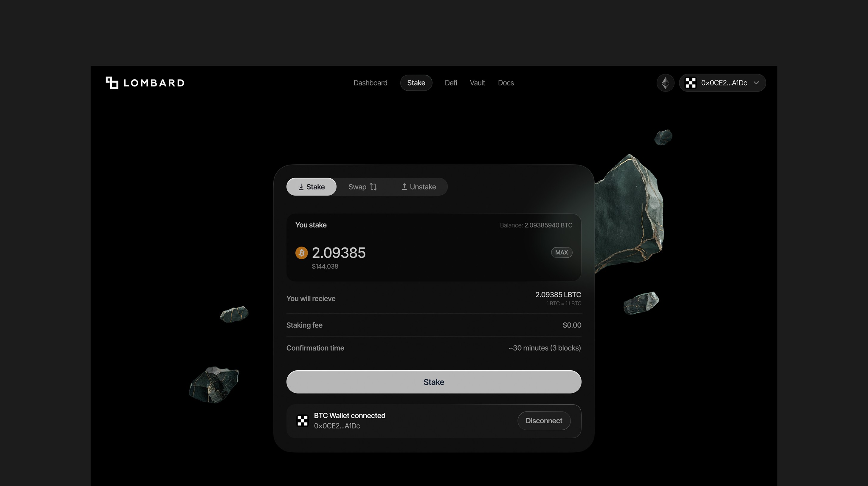Screen dimensions: 868x486
Task: Go to the Vault section
Action: [478, 83]
